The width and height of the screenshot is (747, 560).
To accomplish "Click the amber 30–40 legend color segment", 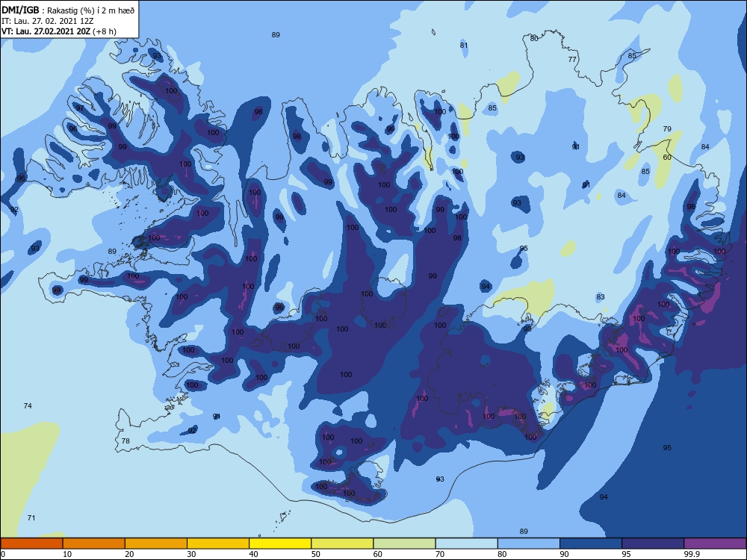I will tap(218, 544).
